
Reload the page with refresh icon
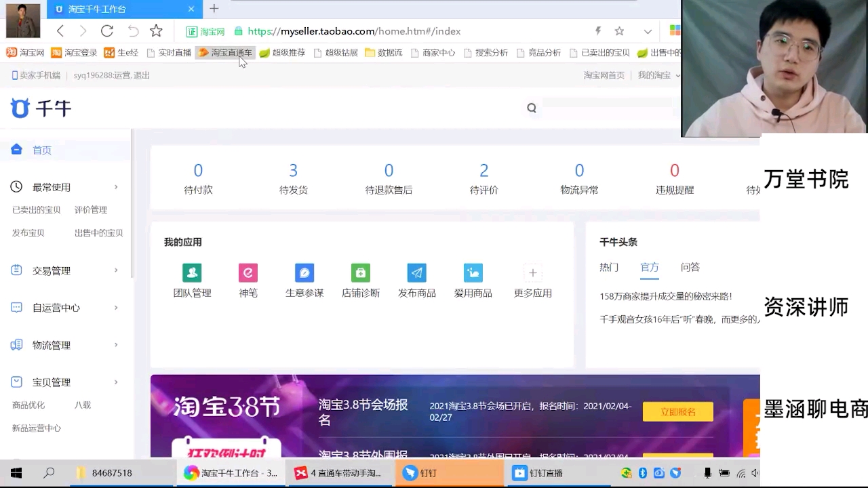tap(107, 30)
